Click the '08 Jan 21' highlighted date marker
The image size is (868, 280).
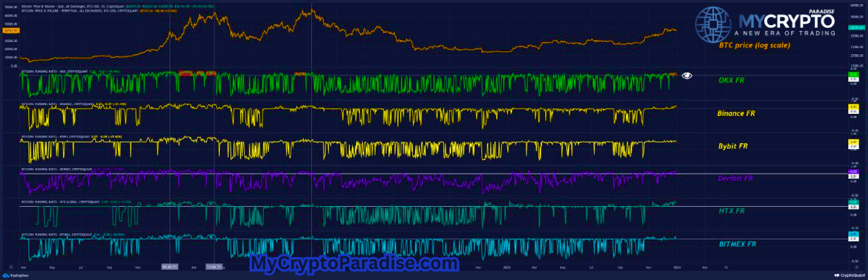tap(170, 267)
